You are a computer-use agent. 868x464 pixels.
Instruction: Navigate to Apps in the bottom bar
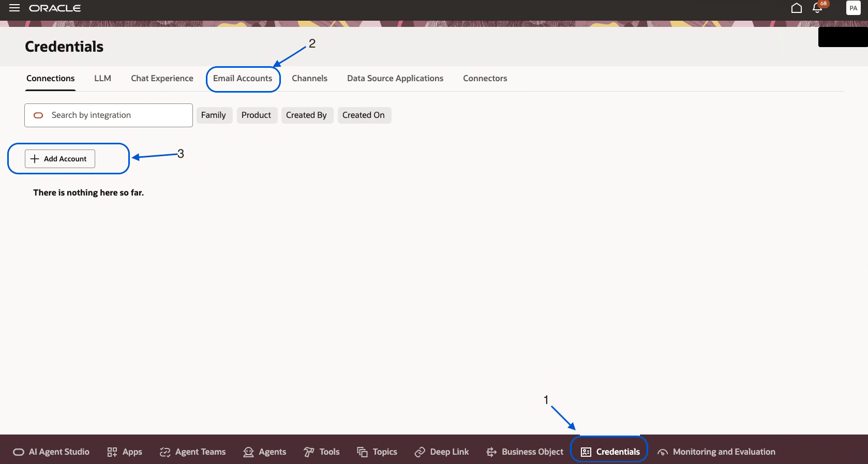(x=132, y=452)
